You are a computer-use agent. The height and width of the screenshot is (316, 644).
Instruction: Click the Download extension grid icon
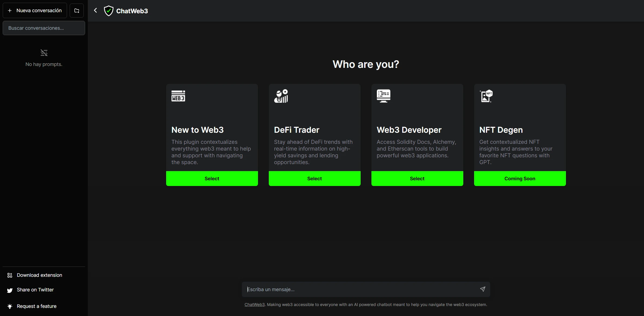[10, 275]
